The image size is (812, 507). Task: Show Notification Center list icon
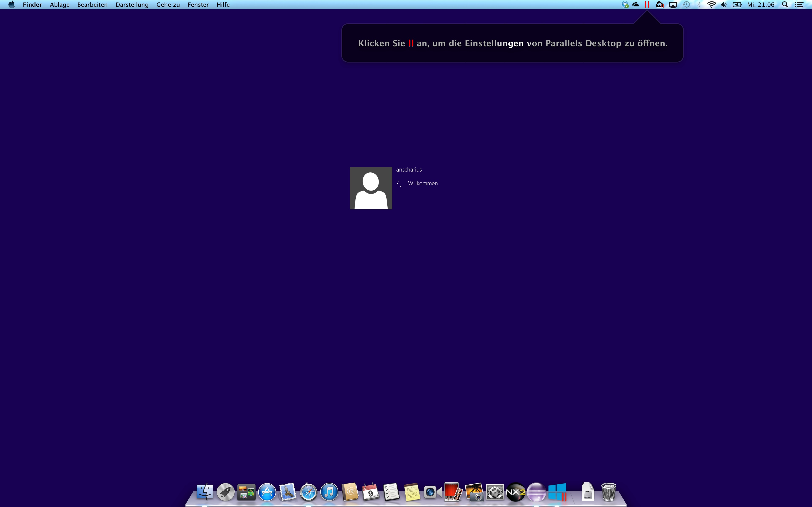pos(799,5)
